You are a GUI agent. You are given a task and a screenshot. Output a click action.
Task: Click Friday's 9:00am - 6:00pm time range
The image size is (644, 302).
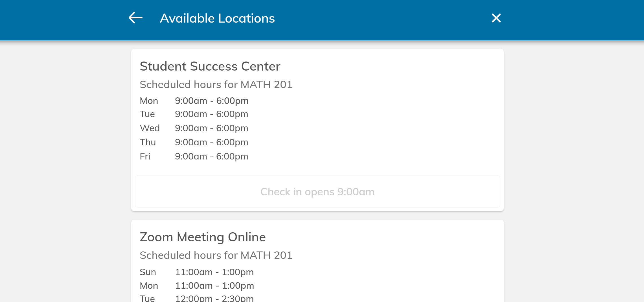pyautogui.click(x=211, y=156)
